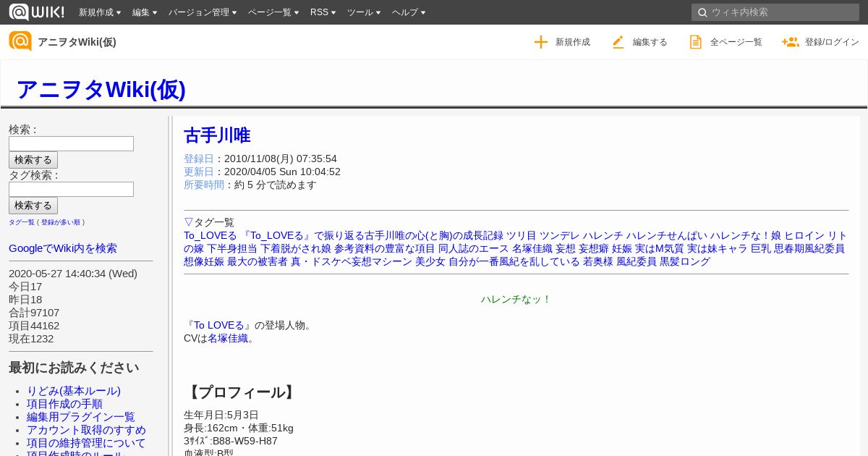Click the pencil icon for 編集する
The image size is (868, 456).
coord(618,42)
